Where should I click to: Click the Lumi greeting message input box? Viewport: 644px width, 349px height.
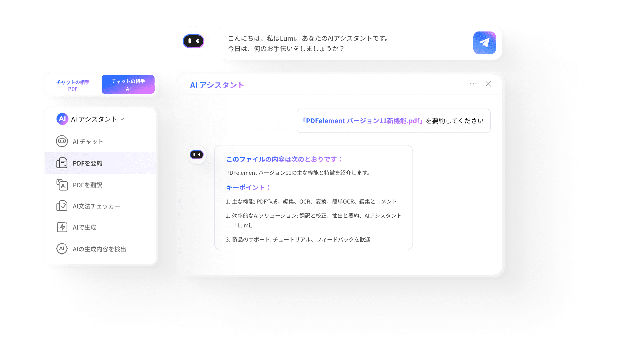pos(359,43)
